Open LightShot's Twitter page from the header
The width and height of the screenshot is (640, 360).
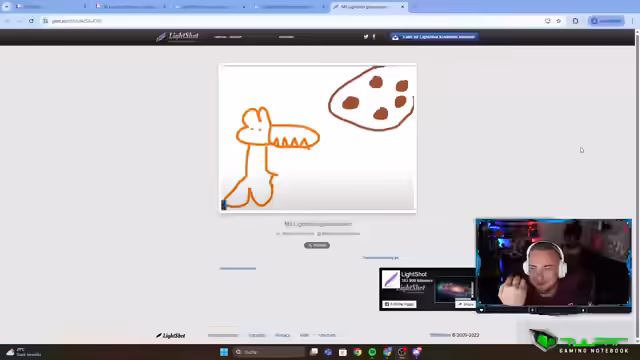coord(366,37)
